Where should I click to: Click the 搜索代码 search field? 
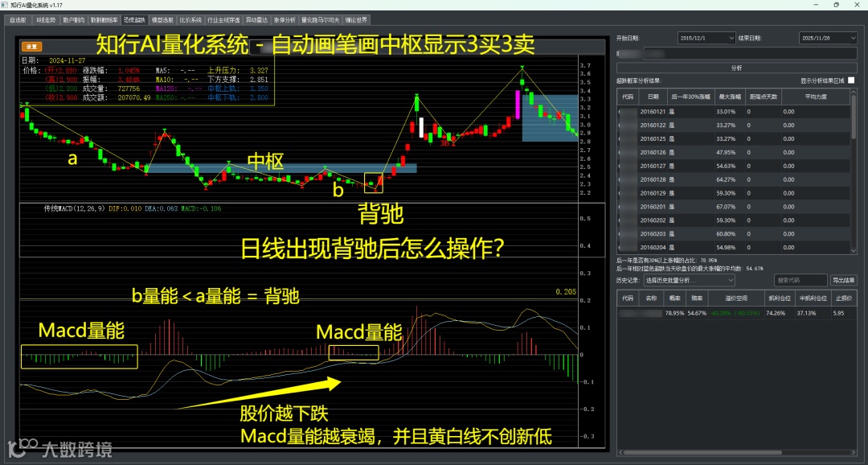click(x=800, y=281)
